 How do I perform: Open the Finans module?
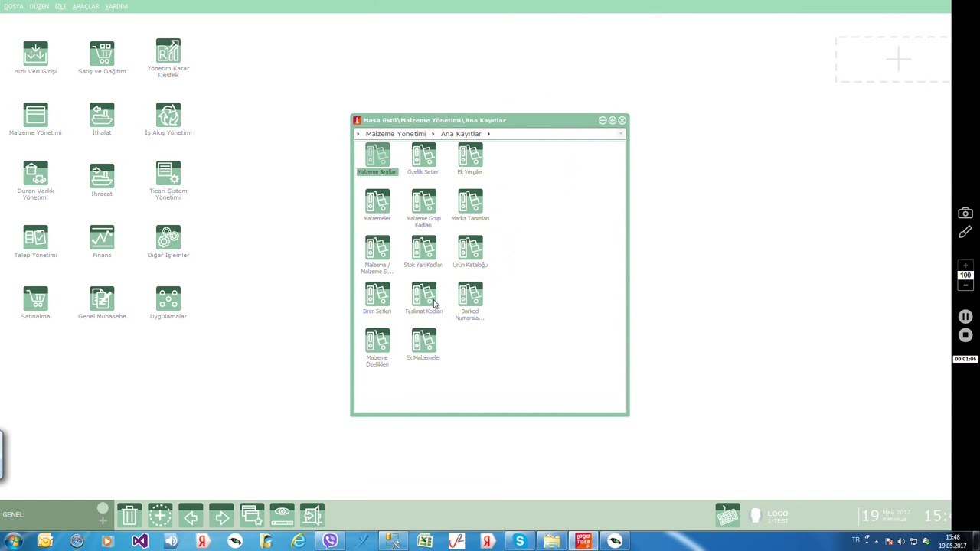(x=102, y=242)
